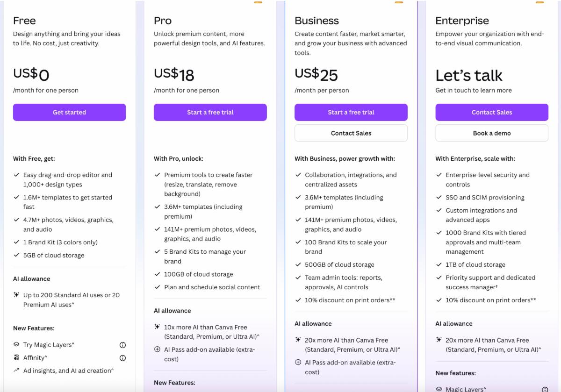Start a free trial of Business
561x392 pixels.
point(351,112)
